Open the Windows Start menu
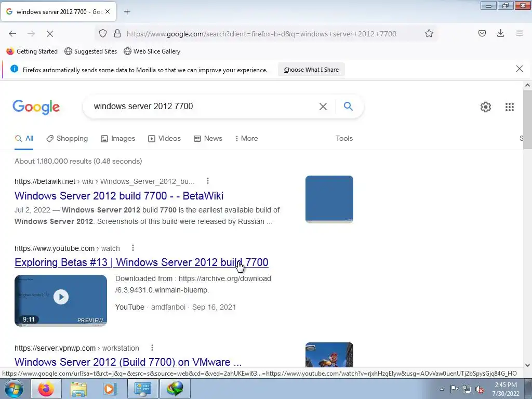The width and height of the screenshot is (532, 399). [14, 389]
